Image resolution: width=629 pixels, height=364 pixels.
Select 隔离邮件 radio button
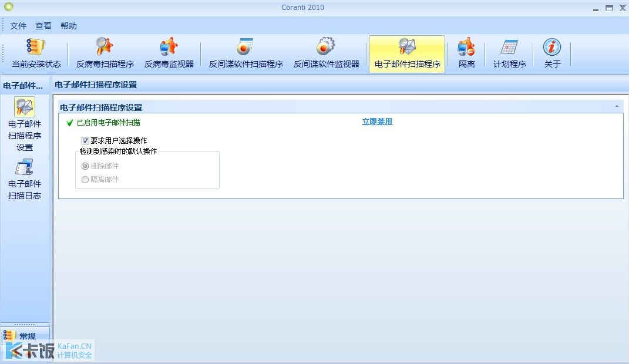[85, 180]
